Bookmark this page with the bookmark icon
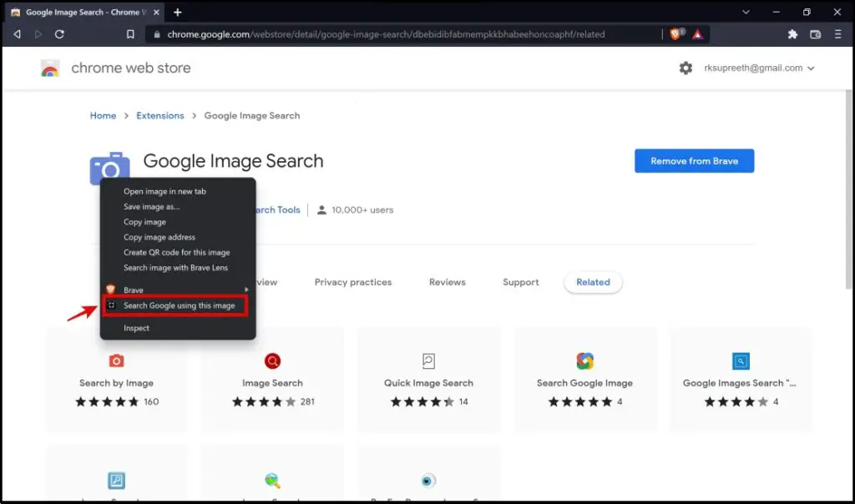The width and height of the screenshot is (855, 504). [x=130, y=34]
